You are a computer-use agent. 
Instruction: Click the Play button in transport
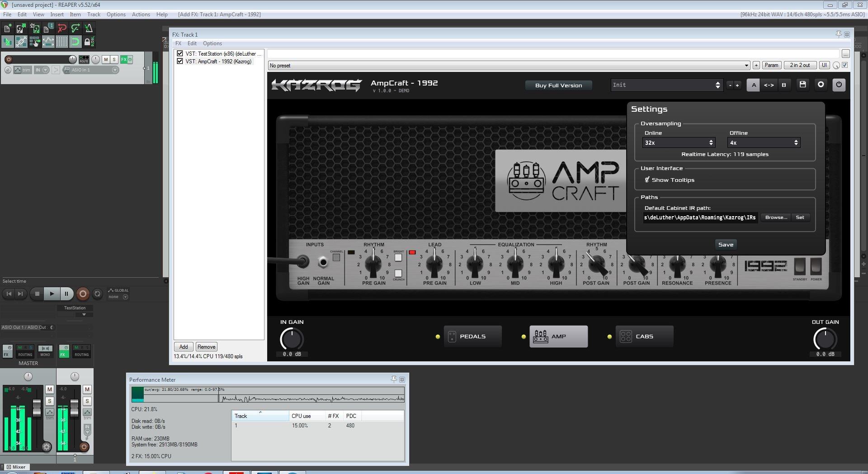(x=52, y=294)
